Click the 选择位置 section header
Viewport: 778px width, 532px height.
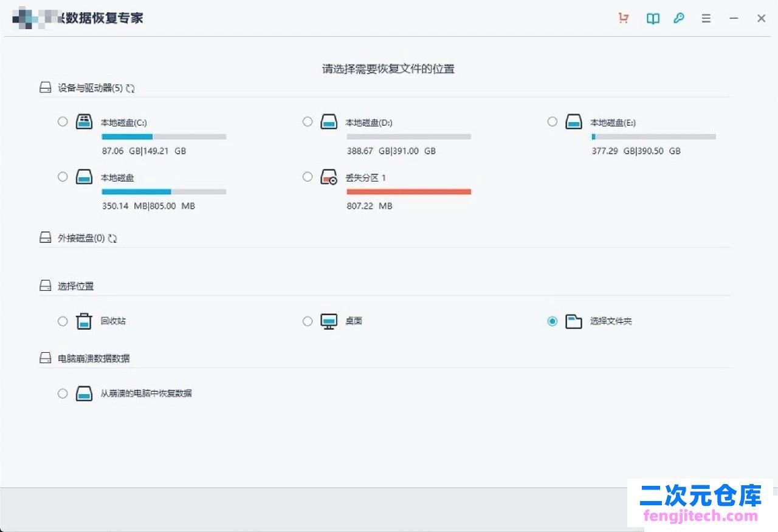(x=76, y=285)
